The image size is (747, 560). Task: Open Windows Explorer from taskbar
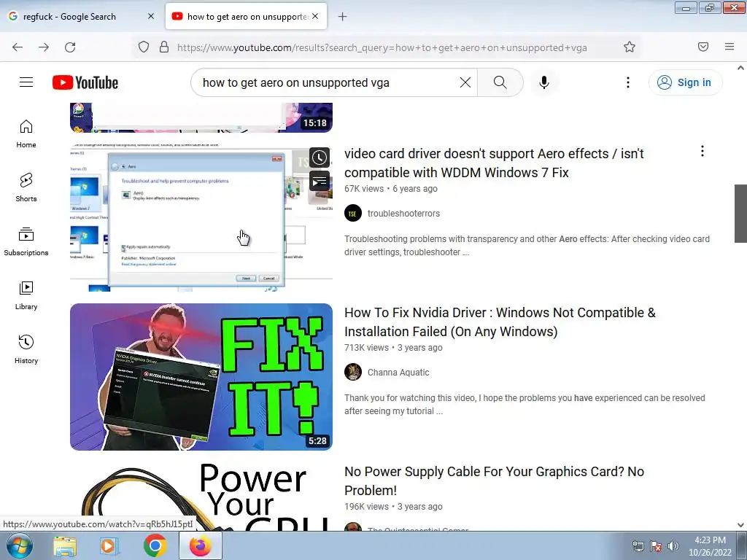click(x=65, y=546)
